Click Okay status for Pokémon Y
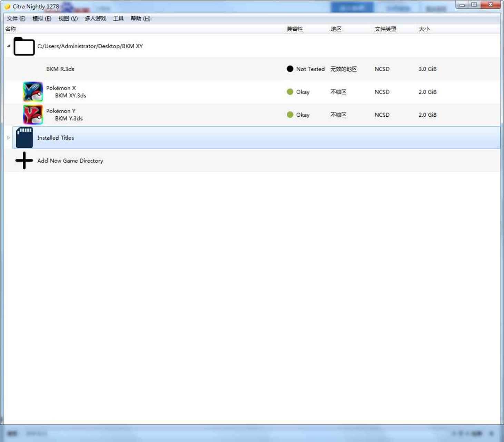The image size is (504, 442). click(x=303, y=115)
